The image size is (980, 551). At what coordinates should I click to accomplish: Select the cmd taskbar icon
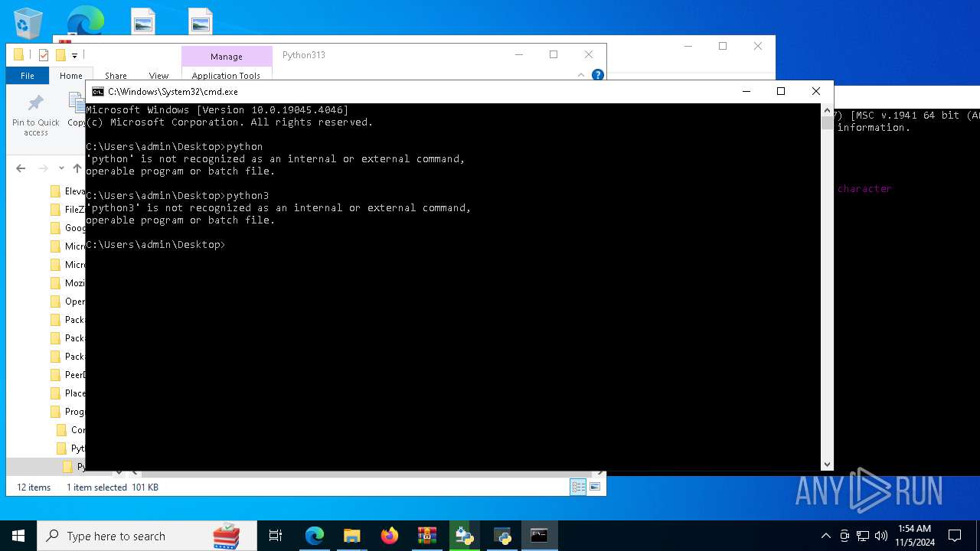540,536
